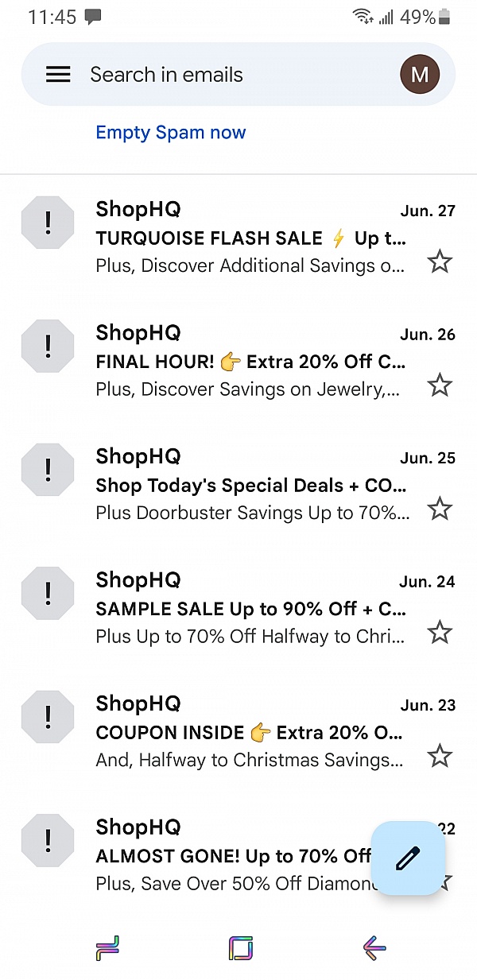This screenshot has height=980, width=477.
Task: Tap the spam icon on SAMPLE SALE email
Action: [x=48, y=593]
